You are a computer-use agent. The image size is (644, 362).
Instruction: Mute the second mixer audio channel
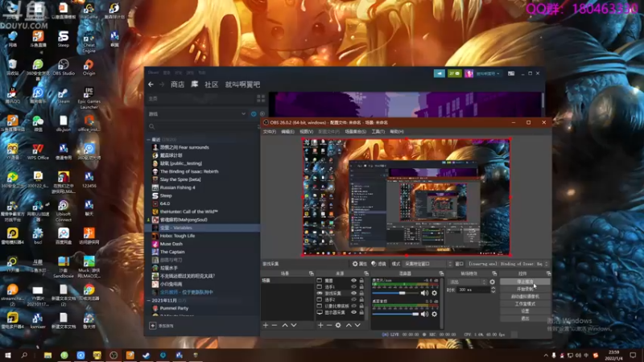424,314
